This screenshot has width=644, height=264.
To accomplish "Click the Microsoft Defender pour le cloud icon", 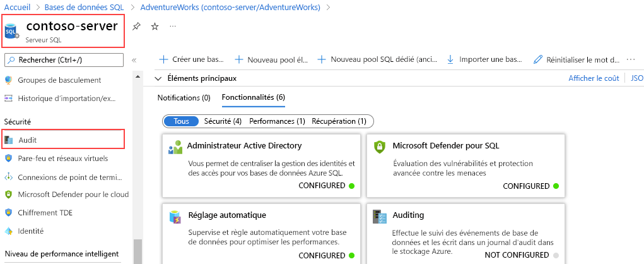I will 9,195.
